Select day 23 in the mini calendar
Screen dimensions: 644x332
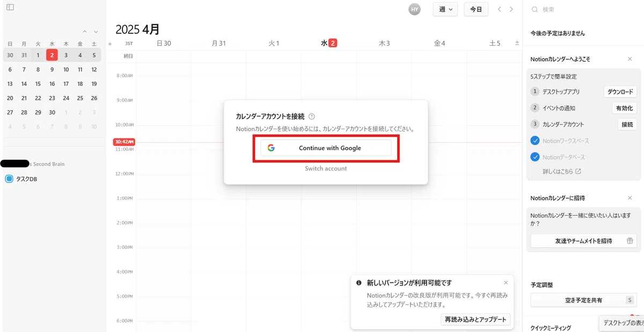point(52,98)
